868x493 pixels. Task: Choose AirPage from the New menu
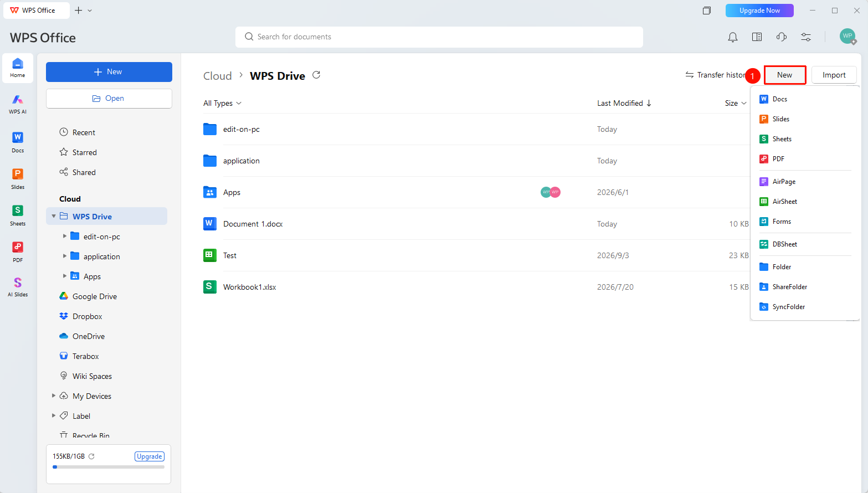click(x=805, y=182)
